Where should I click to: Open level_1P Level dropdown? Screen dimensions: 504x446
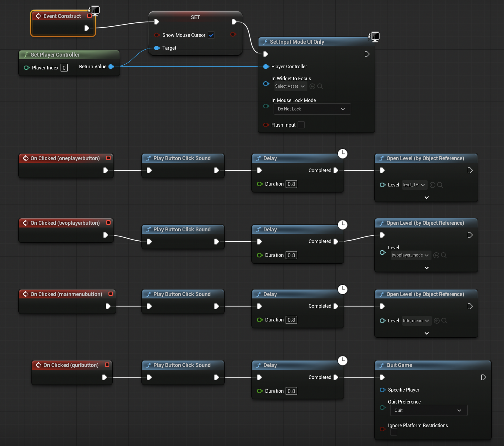pos(414,185)
